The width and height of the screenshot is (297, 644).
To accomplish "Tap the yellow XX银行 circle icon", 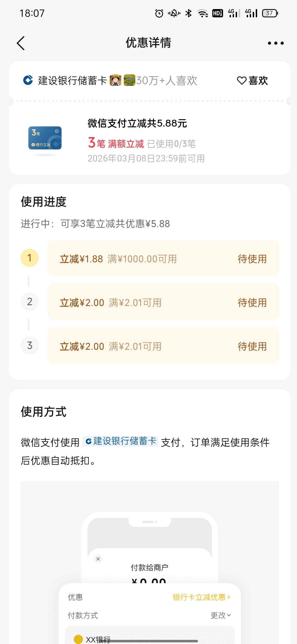I will pos(78,639).
